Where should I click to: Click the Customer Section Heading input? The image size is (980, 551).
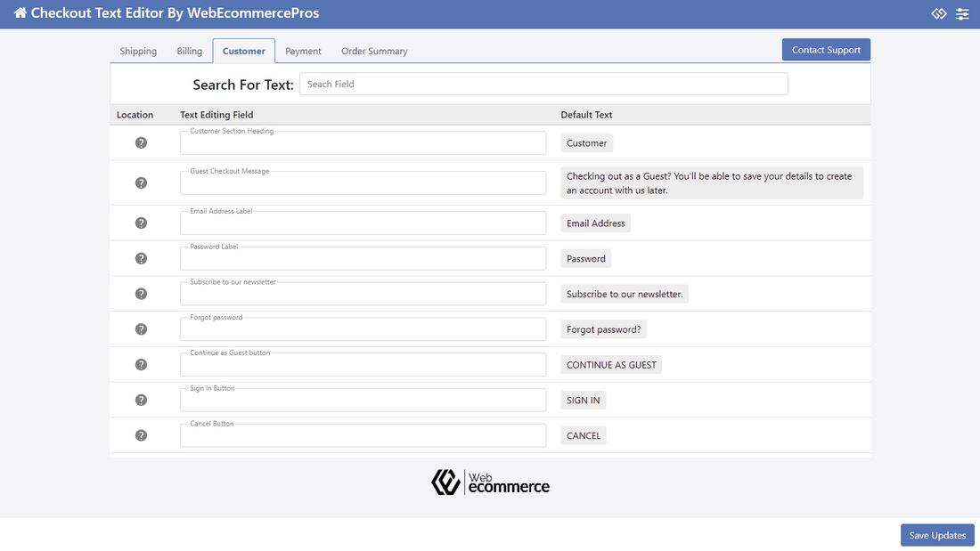tap(363, 143)
